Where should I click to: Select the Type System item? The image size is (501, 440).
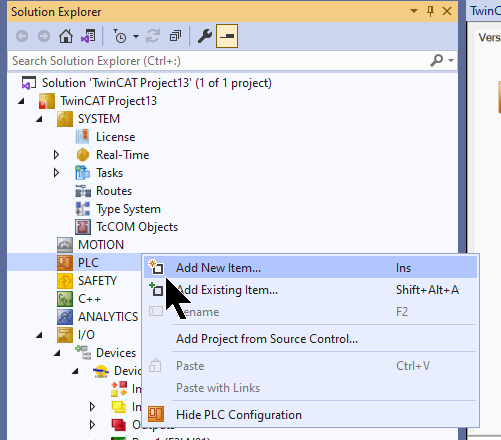(128, 209)
